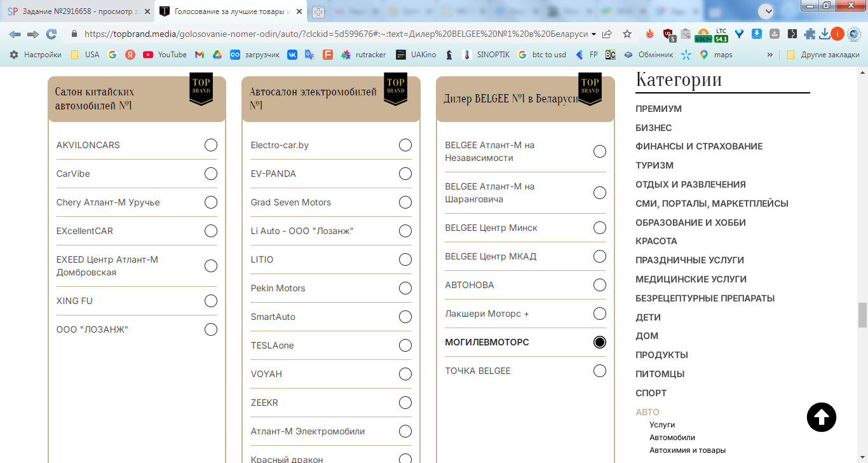This screenshot has height=463, width=868.
Task: Bookmark this page with the star icon
Action: click(x=627, y=34)
